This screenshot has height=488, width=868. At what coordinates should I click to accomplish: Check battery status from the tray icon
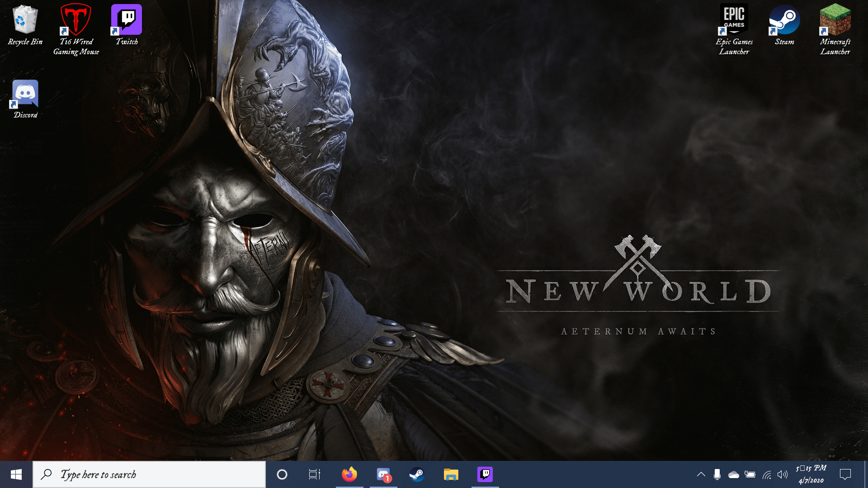pos(750,474)
